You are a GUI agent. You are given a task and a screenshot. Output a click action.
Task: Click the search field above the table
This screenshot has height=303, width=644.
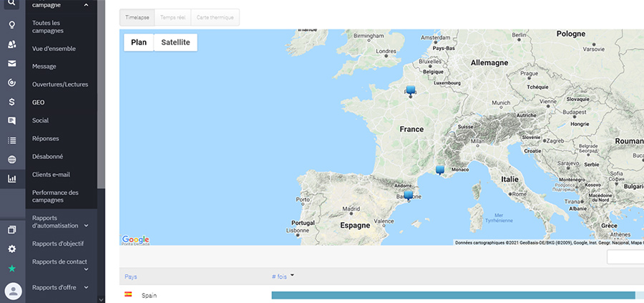[x=625, y=257]
